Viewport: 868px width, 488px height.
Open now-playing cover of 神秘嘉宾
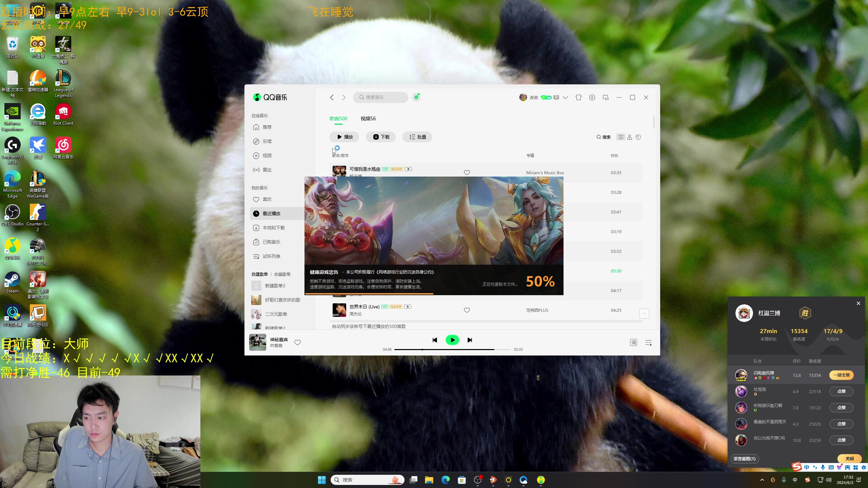[258, 342]
